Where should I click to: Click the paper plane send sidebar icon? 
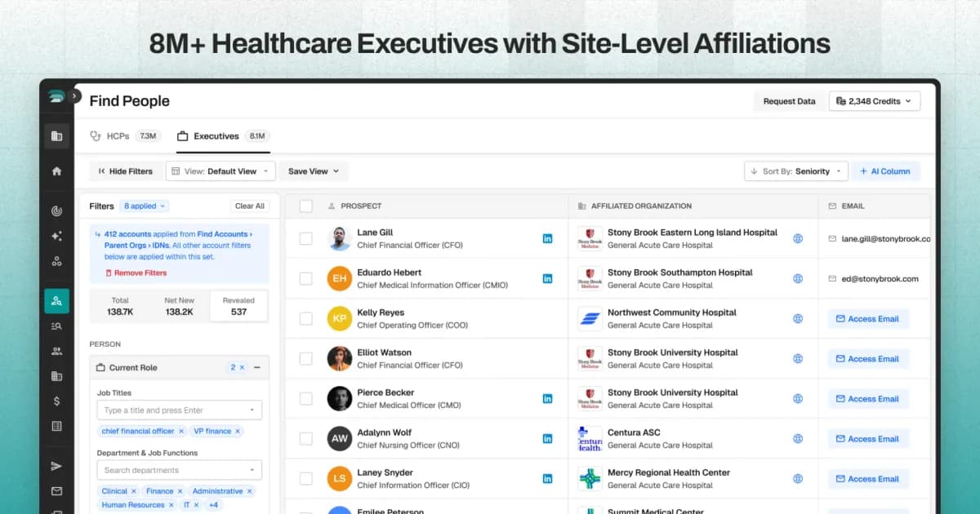pos(56,466)
